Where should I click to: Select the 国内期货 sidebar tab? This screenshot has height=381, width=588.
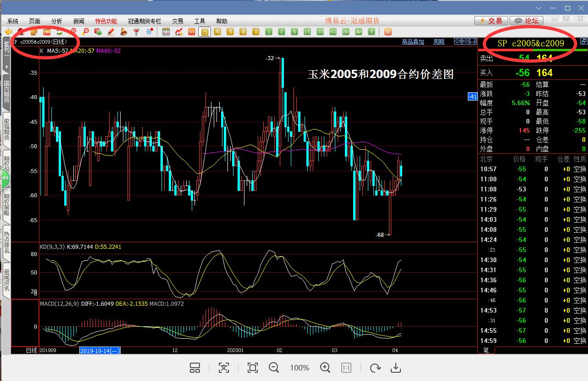[6, 92]
